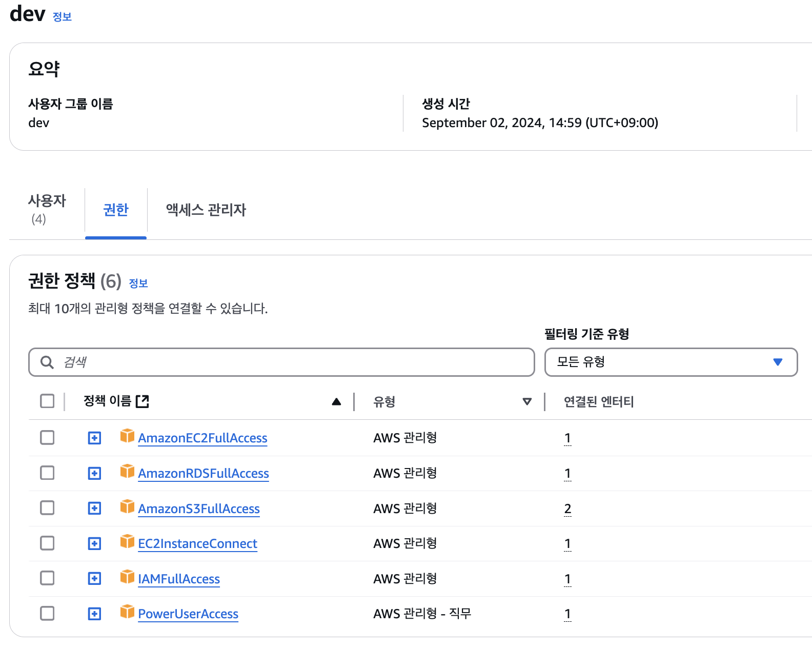Click 정책 이름 column header label

coord(108,401)
